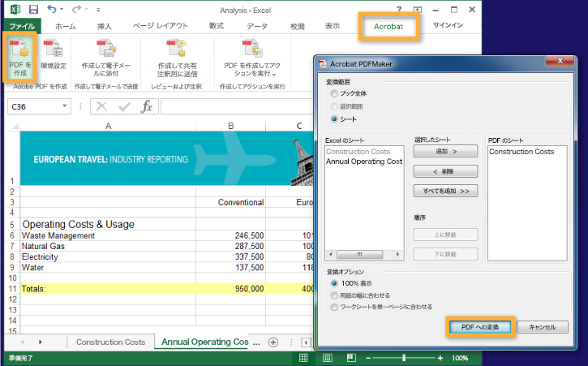Select シート radio button
588x366 pixels.
click(334, 119)
